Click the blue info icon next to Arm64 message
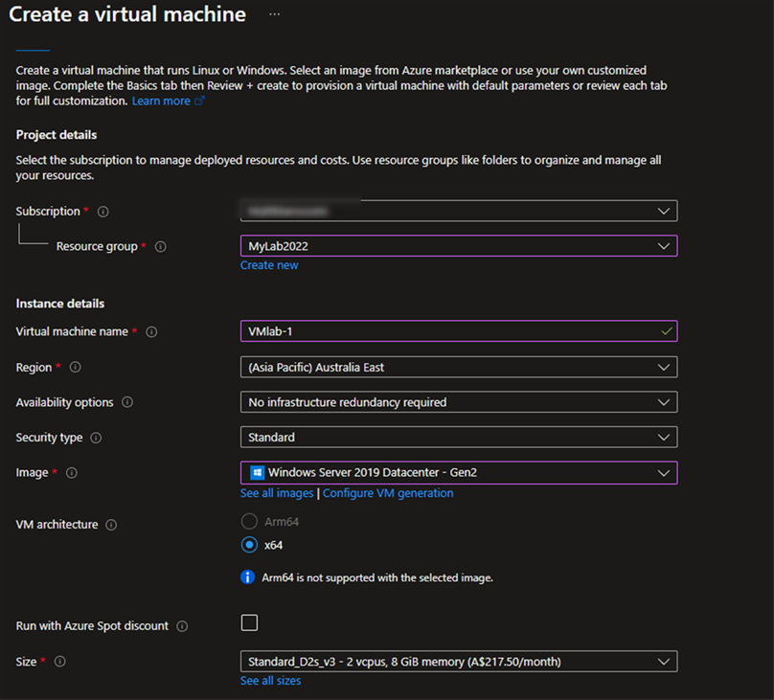The height and width of the screenshot is (700, 774). [x=247, y=577]
